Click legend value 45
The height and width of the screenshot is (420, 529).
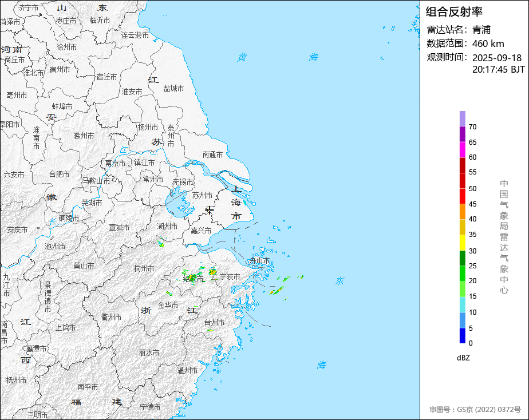click(x=472, y=204)
